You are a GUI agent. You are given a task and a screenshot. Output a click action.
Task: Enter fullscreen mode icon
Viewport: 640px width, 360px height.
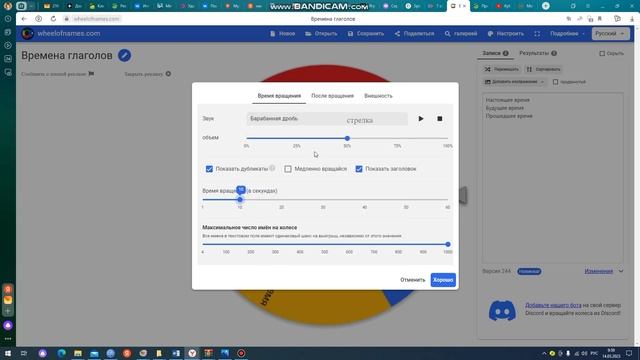(x=537, y=33)
